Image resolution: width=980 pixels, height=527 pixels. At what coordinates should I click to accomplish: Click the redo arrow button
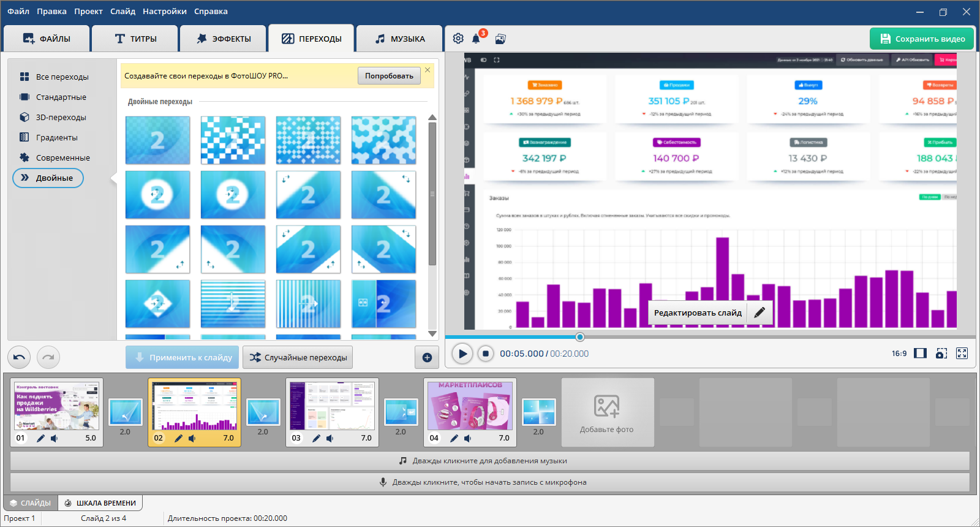tap(48, 357)
